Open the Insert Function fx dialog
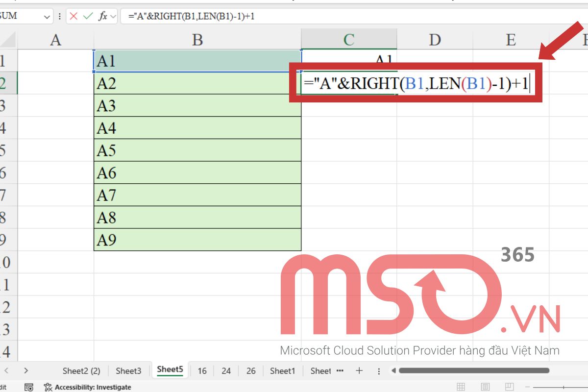This screenshot has height=392, width=588. click(x=103, y=16)
